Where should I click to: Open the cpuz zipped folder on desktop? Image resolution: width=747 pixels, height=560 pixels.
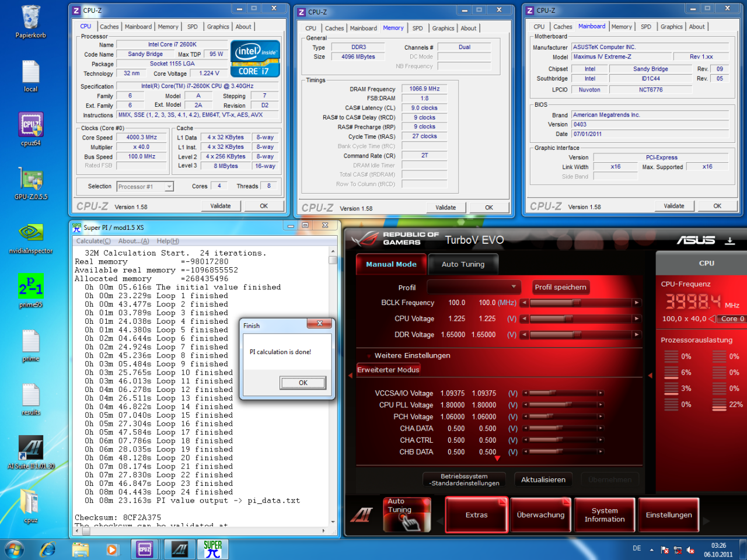[x=30, y=506]
